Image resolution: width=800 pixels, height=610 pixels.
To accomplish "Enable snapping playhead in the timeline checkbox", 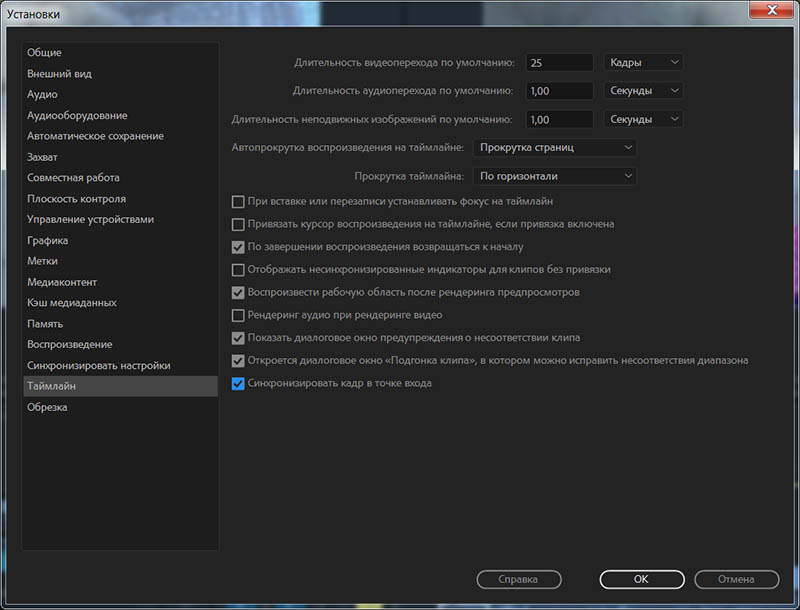I will pos(238,224).
